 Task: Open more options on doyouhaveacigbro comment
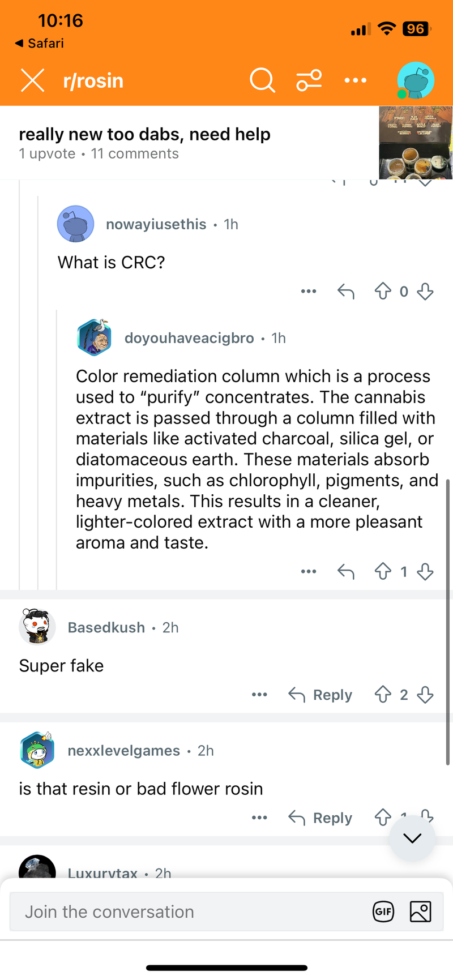[309, 572]
